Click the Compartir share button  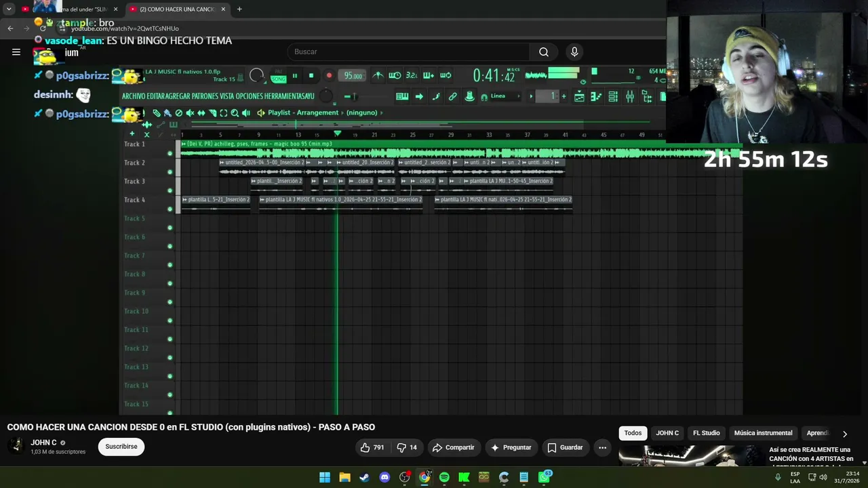[453, 447]
